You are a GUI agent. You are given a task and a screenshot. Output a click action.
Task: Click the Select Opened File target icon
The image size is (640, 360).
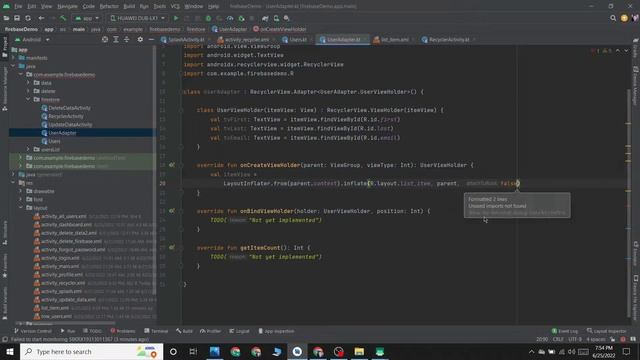[105, 40]
